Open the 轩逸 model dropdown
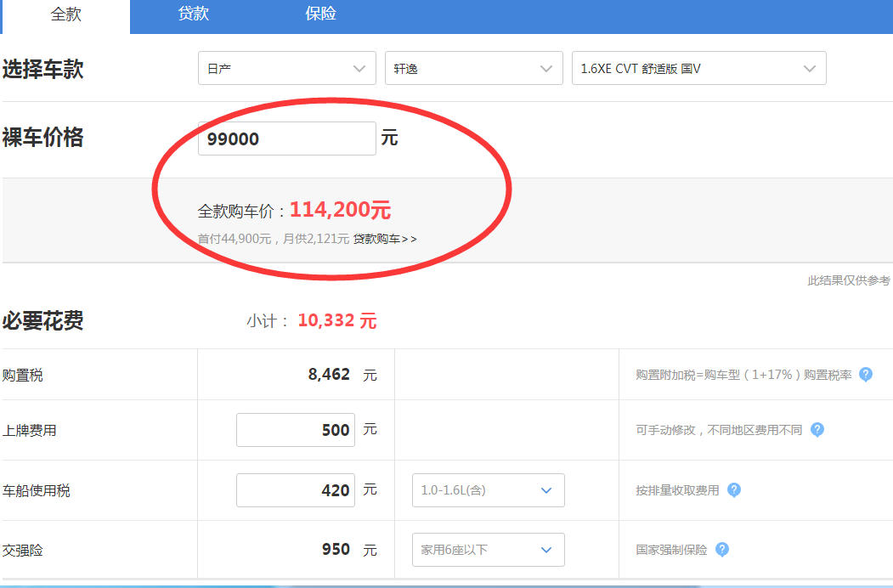 474,68
